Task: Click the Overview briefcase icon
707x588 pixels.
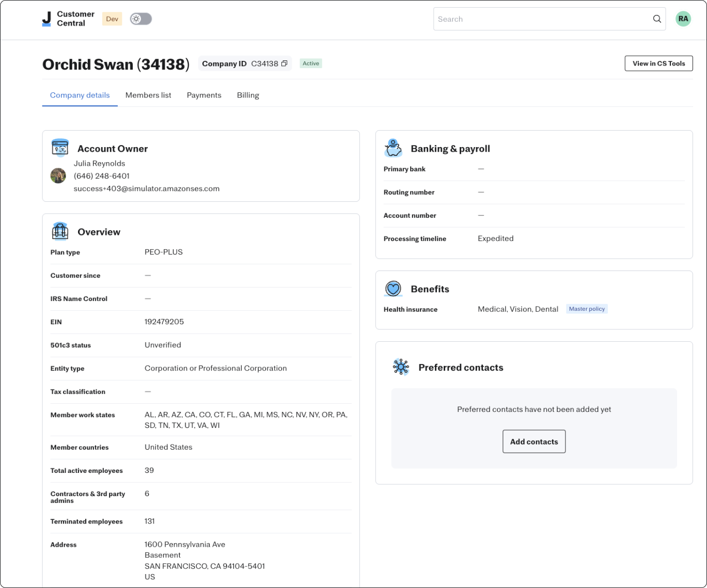Action: [60, 231]
